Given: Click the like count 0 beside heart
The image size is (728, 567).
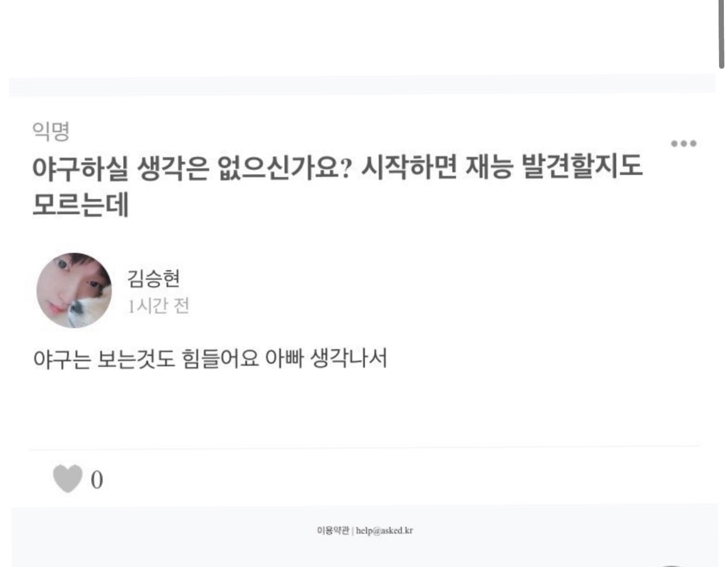Looking at the screenshot, I should pyautogui.click(x=96, y=480).
